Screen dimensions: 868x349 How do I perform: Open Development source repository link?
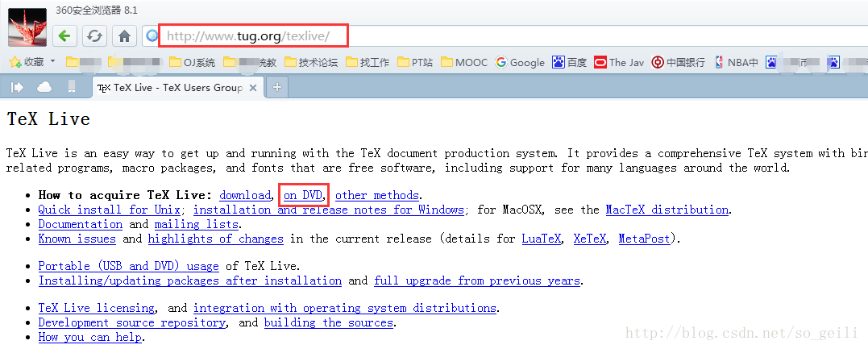coord(131,322)
